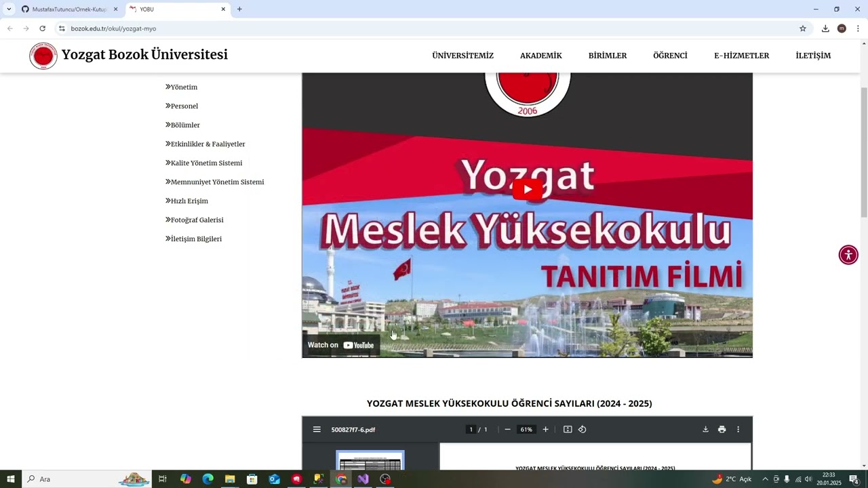Screen dimensions: 868x488
Task: Open PDF viewer more-actions menu
Action: coord(738,429)
